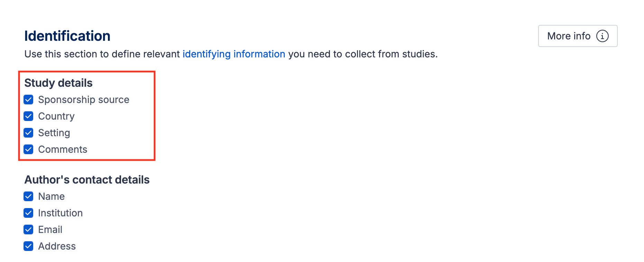644x262 pixels.
Task: Disable the Email checkbox
Action: (x=29, y=230)
